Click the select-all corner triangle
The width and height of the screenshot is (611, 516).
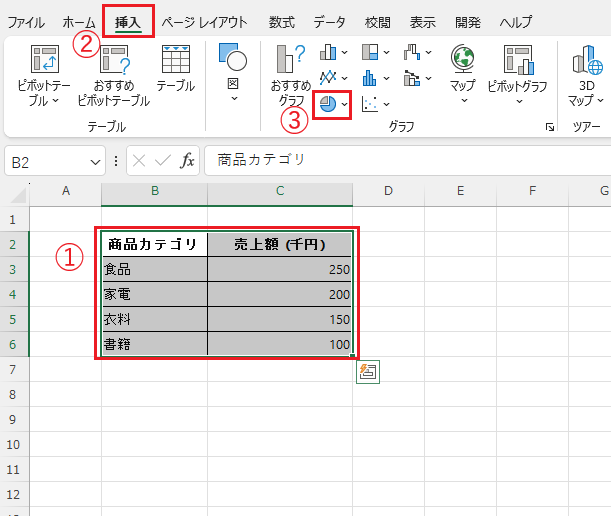click(x=18, y=195)
